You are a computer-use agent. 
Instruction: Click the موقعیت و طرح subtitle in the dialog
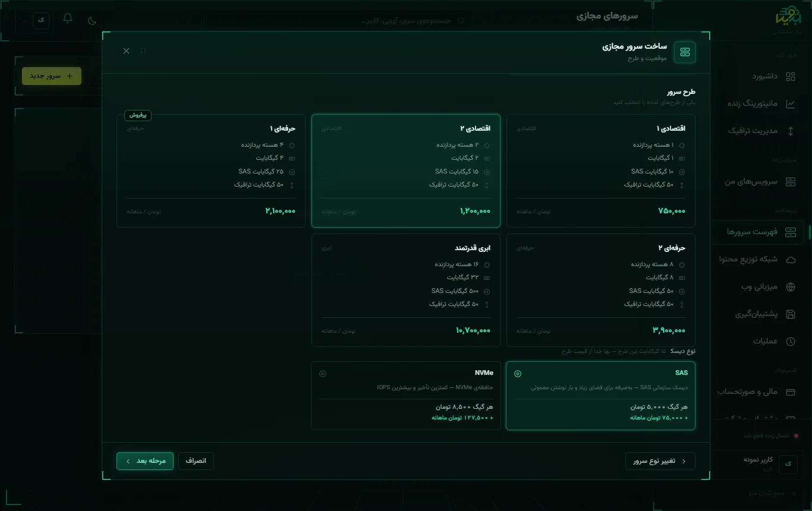pyautogui.click(x=647, y=58)
